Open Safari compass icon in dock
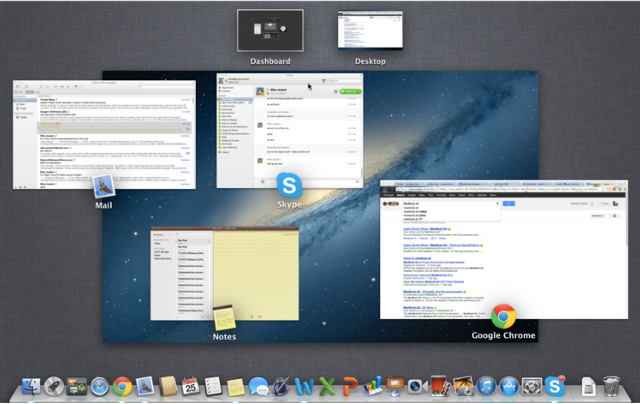The width and height of the screenshot is (640, 404). coord(100,386)
